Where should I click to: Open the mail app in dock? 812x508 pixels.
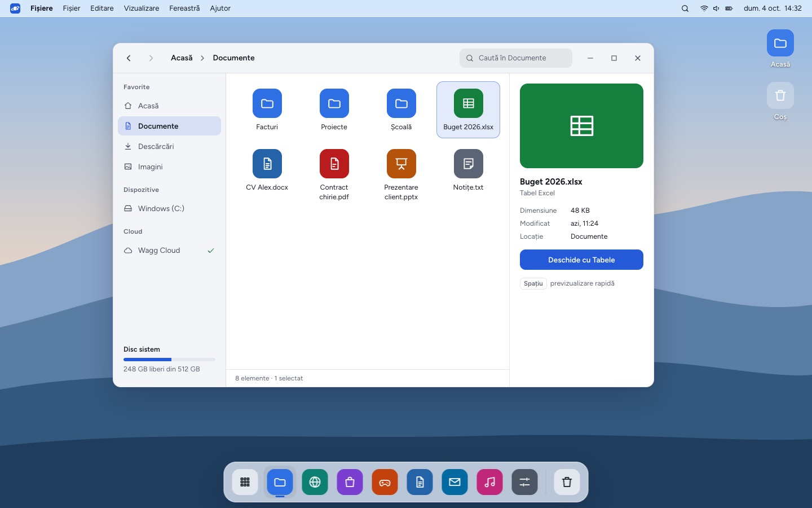(454, 482)
